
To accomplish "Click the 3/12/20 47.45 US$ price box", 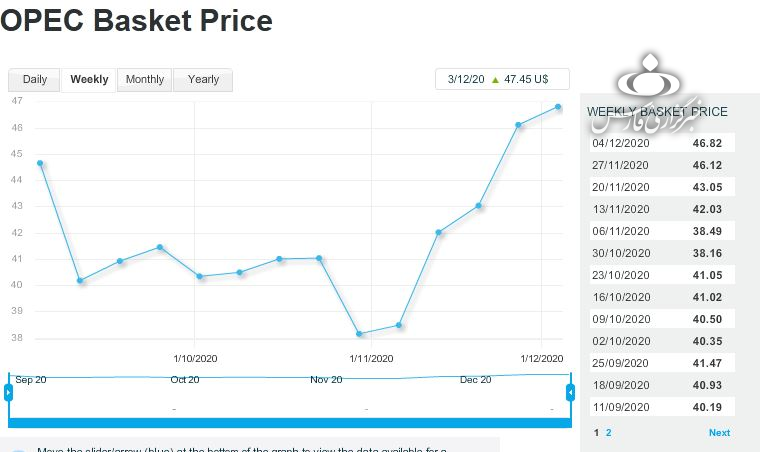I will tap(502, 79).
